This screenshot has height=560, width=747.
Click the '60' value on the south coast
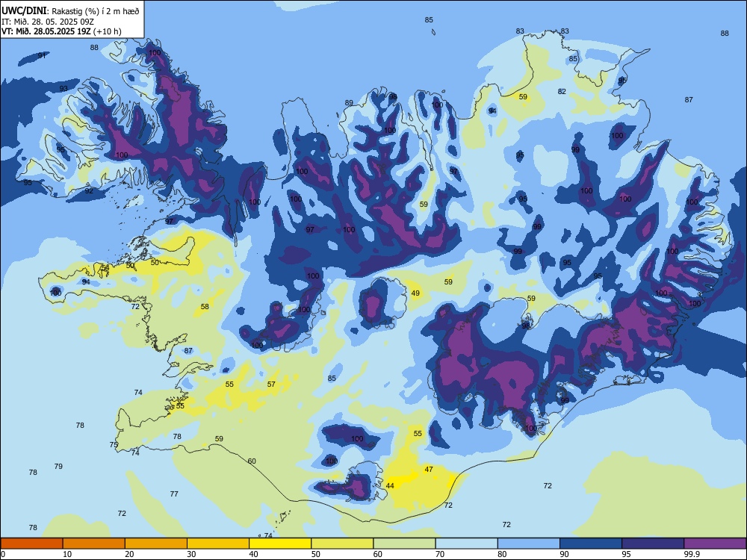point(252,461)
